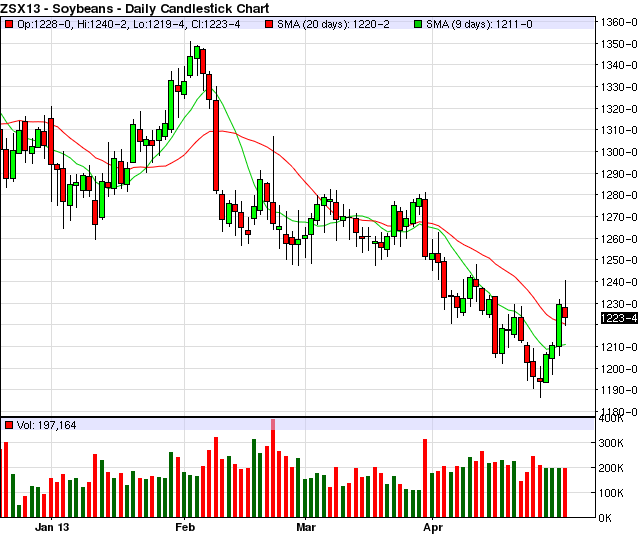The width and height of the screenshot is (640, 536).
Task: Select the Hi:1240-2 high price text
Action: (101, 24)
